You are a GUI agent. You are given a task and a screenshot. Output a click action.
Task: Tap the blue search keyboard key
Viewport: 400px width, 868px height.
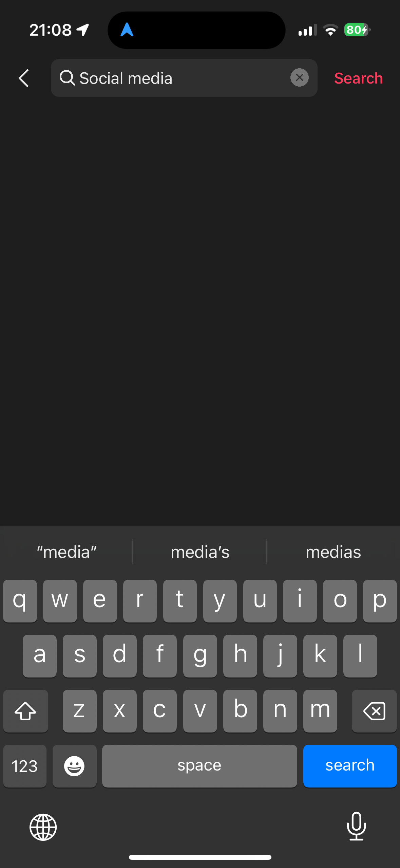(x=350, y=766)
